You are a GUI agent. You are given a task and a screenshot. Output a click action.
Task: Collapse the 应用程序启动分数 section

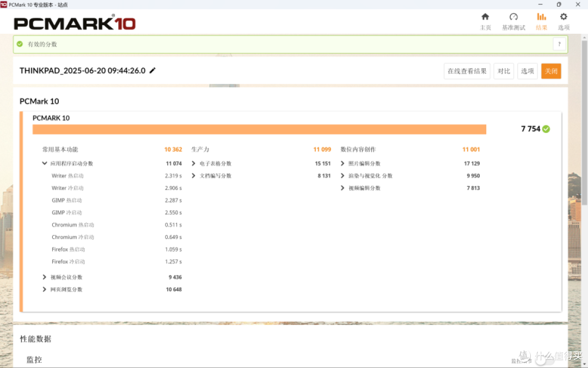tap(44, 164)
